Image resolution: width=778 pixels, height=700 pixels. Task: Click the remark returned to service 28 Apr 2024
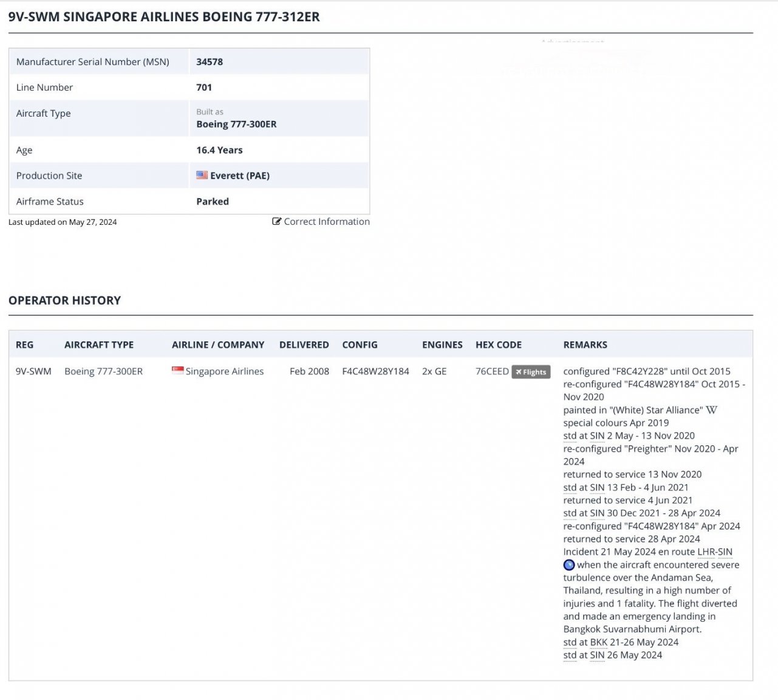(x=632, y=539)
